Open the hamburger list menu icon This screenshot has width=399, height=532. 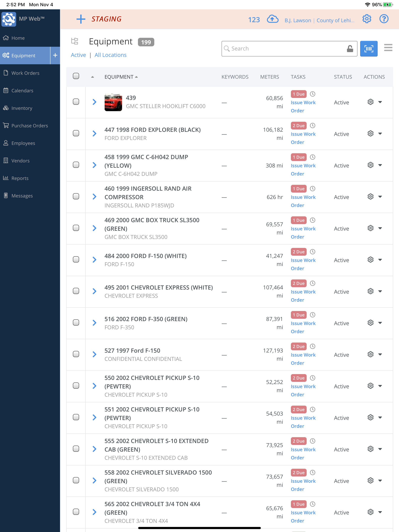point(388,48)
